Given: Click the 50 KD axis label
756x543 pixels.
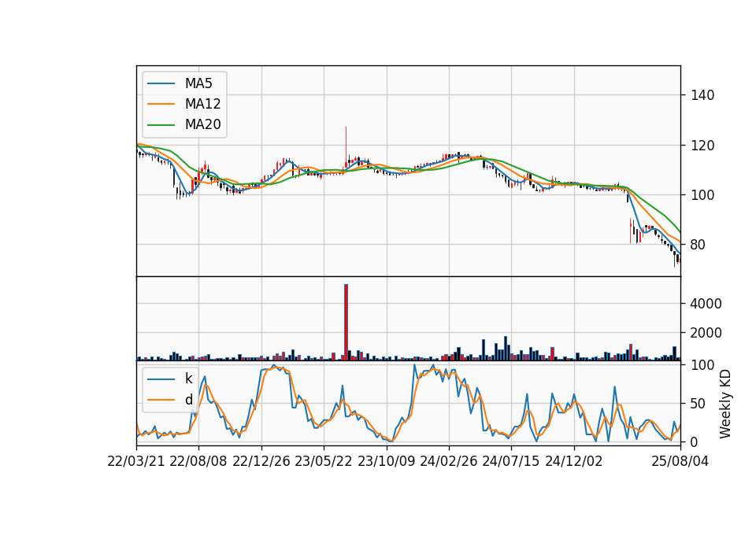Looking at the screenshot, I should point(699,404).
